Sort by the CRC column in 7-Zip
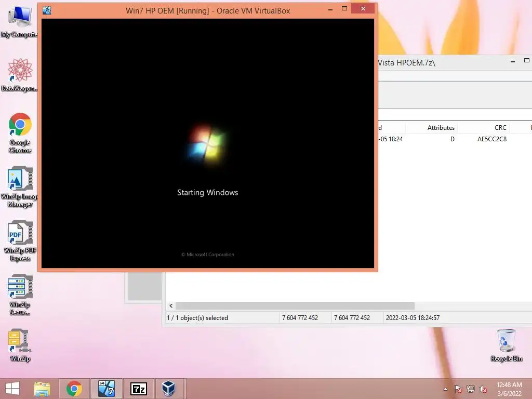Screen dimensions: 532x399 pyautogui.click(x=483, y=128)
